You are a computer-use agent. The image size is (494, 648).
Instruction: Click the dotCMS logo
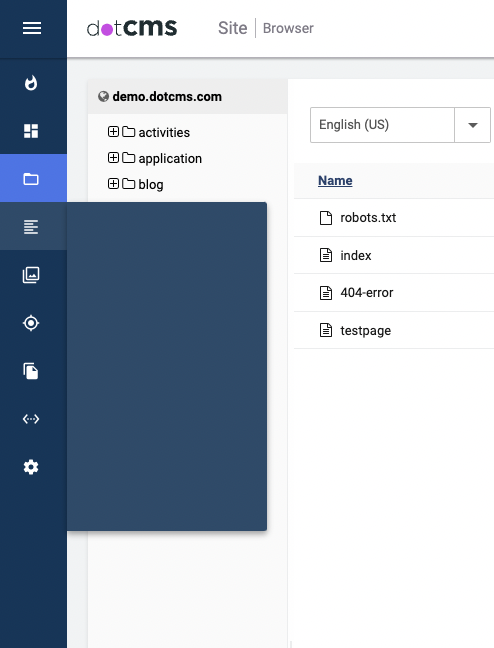132,28
